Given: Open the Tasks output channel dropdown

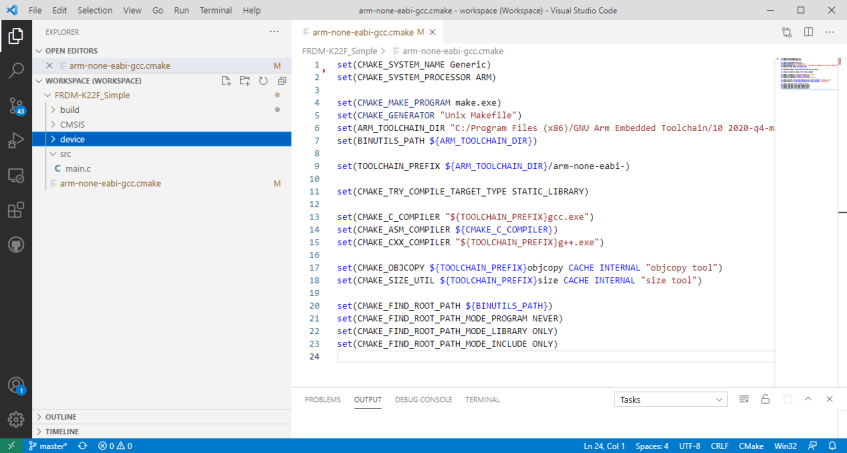Looking at the screenshot, I should click(x=670, y=399).
